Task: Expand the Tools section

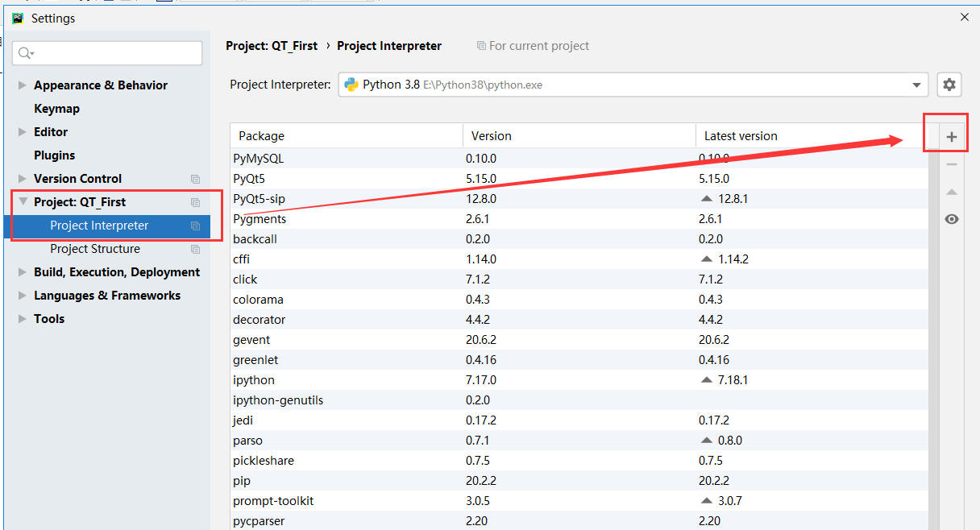Action: coord(22,319)
